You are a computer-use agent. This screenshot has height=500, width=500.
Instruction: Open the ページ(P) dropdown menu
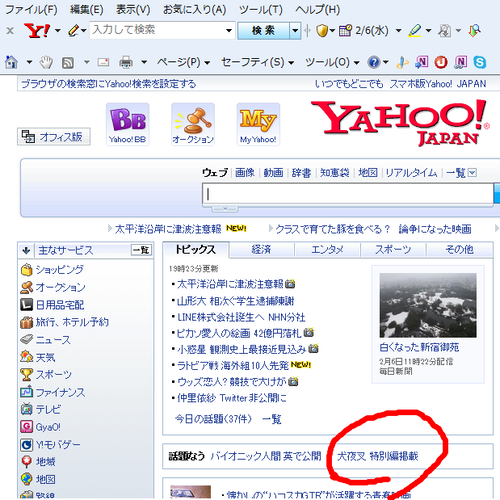point(183,62)
